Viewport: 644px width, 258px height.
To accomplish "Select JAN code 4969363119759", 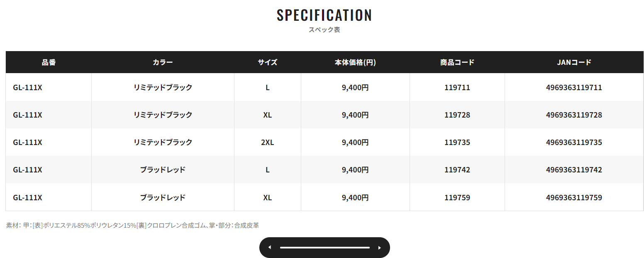I will [574, 197].
